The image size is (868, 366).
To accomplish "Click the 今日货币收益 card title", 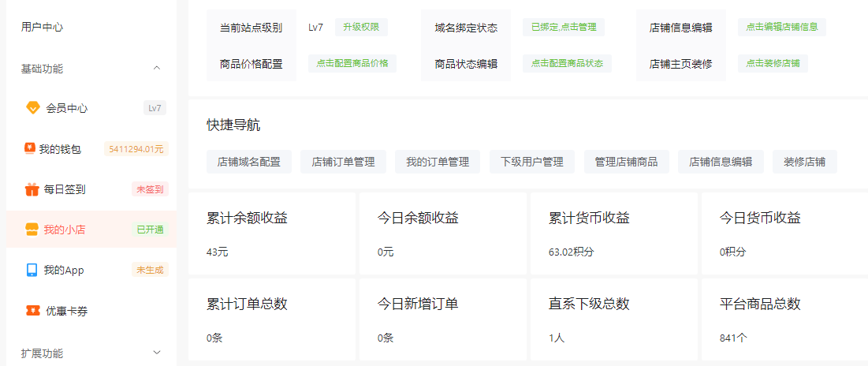I will tap(760, 218).
